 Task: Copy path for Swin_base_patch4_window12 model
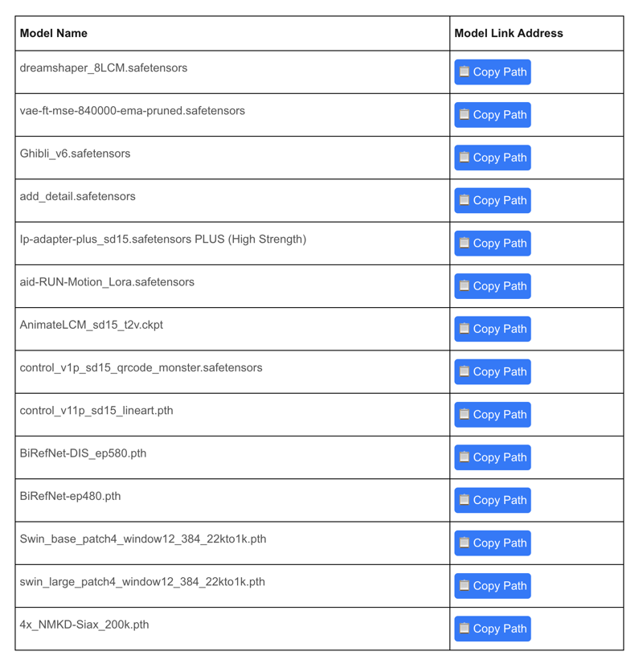[493, 543]
